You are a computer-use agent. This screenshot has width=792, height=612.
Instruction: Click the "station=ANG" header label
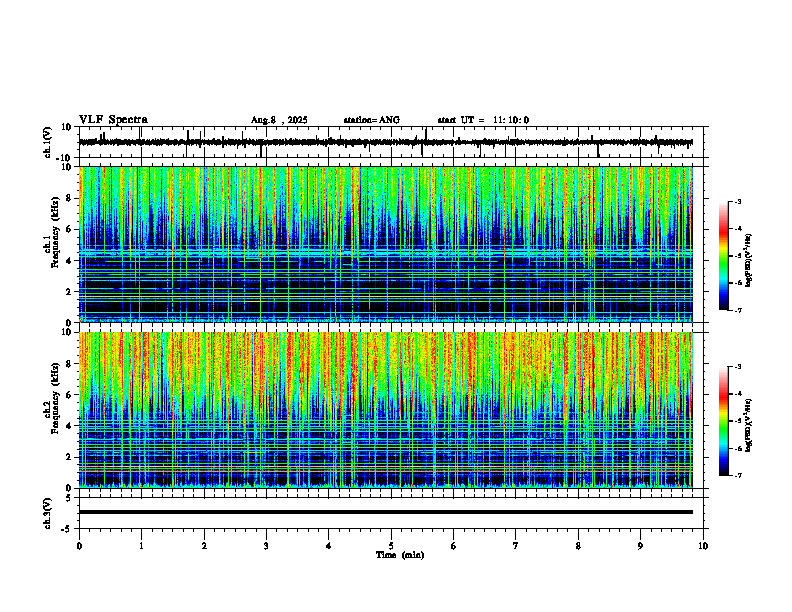(372, 120)
